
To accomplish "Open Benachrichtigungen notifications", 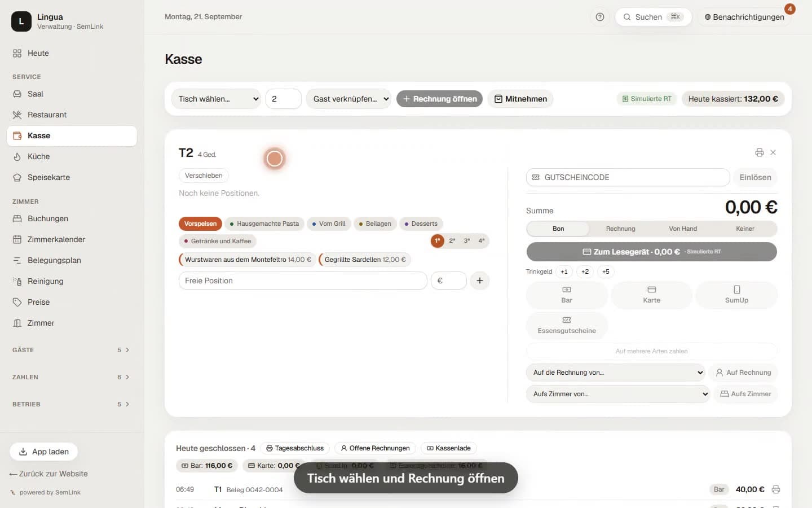I will [744, 17].
